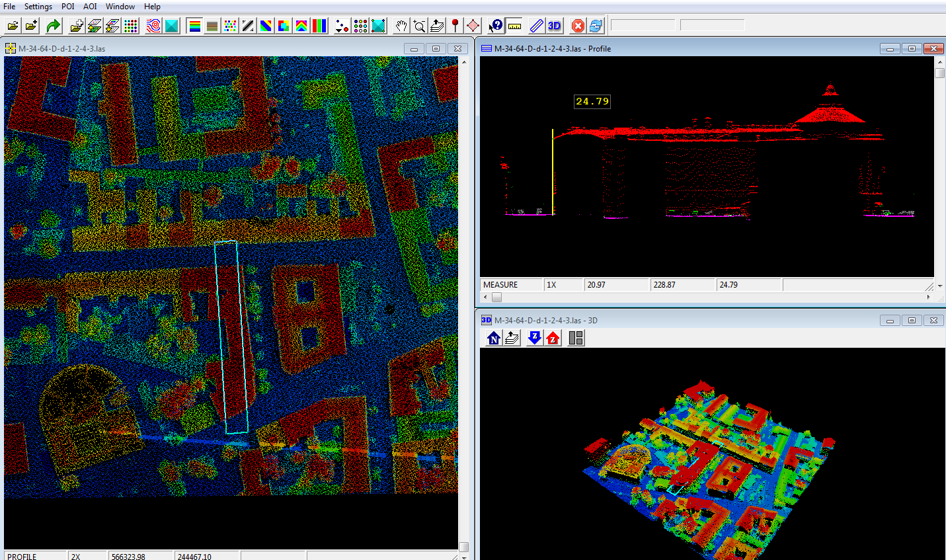Click the open file folder icon
The height and width of the screenshot is (560, 946).
(13, 26)
